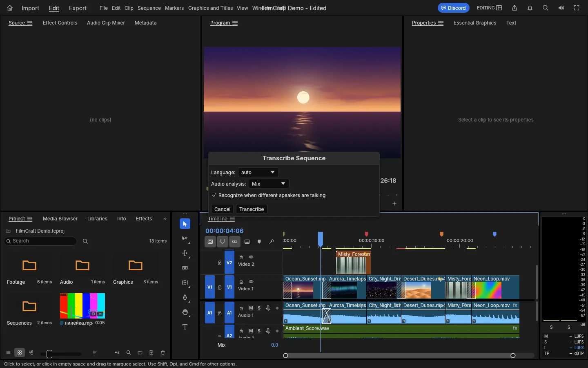Click the new item icon in project panel
Image resolution: width=588 pixels, height=368 pixels.
click(x=151, y=352)
